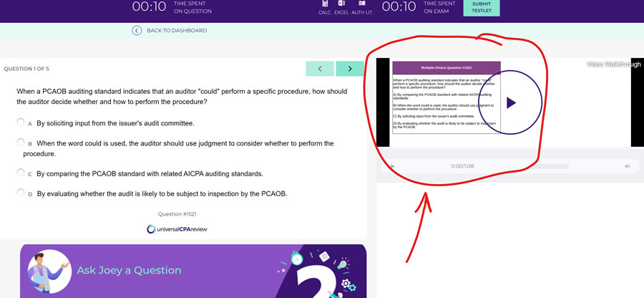The image size is (644, 298).
Task: Select answer B about using judgment
Action: [21, 143]
